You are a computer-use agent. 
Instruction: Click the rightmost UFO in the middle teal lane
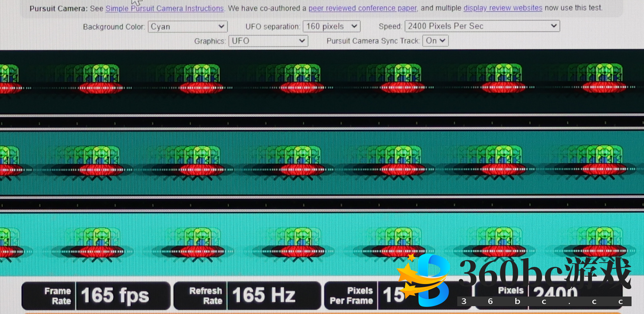604,162
